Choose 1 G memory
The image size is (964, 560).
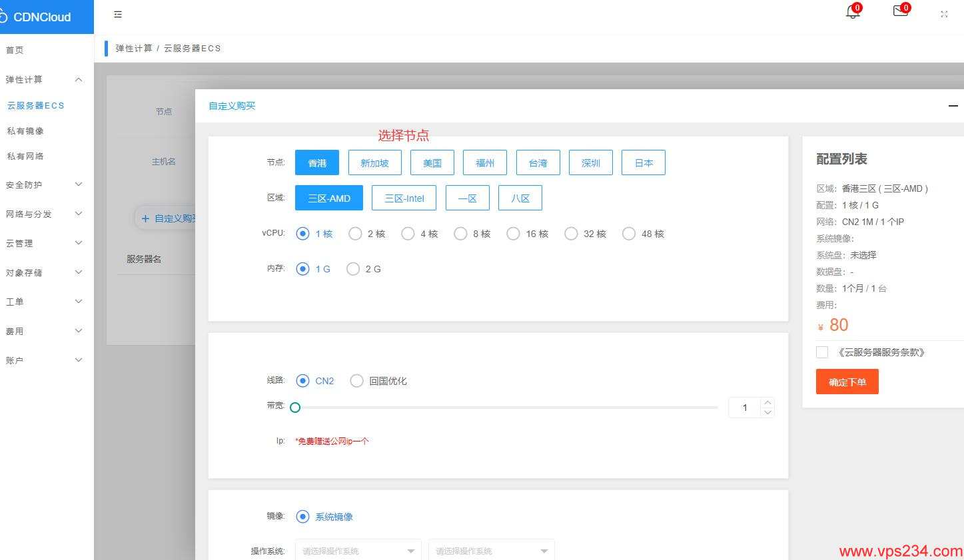pos(313,269)
